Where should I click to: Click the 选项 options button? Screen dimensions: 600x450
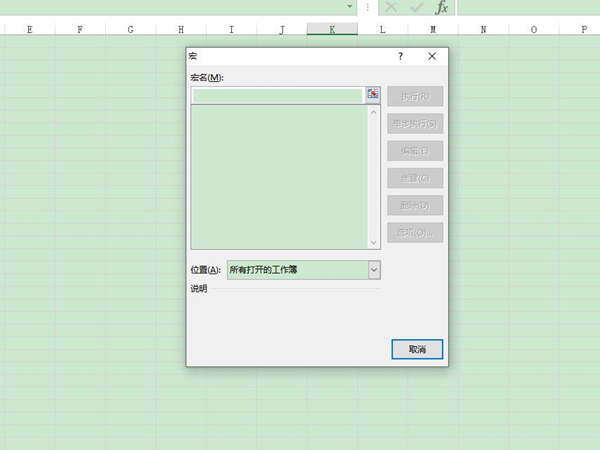tap(414, 232)
